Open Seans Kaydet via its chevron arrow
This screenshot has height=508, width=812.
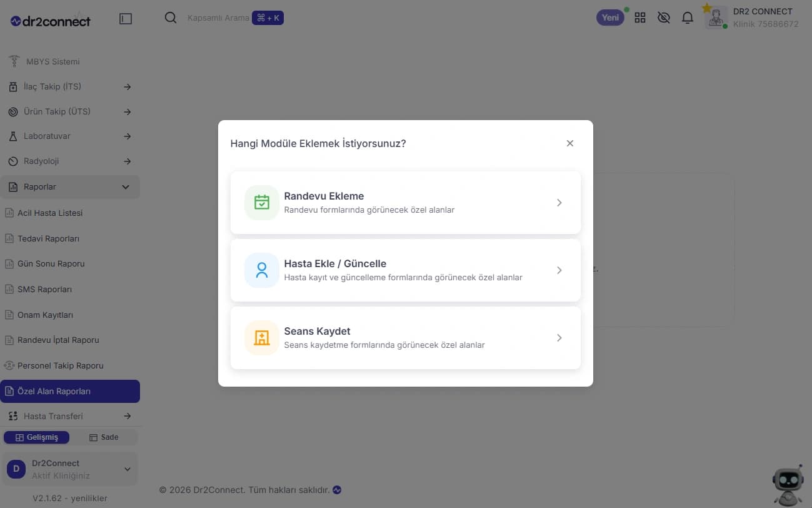tap(559, 338)
